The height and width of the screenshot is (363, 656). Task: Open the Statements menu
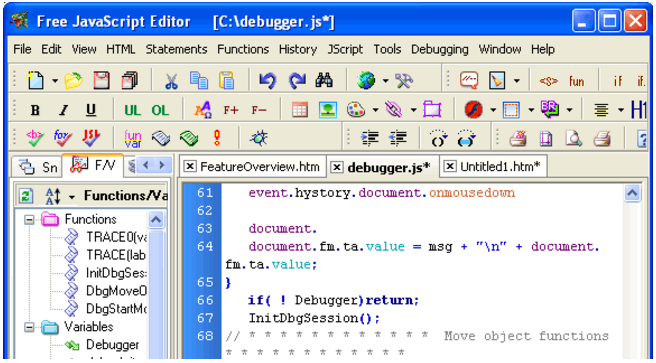177,49
